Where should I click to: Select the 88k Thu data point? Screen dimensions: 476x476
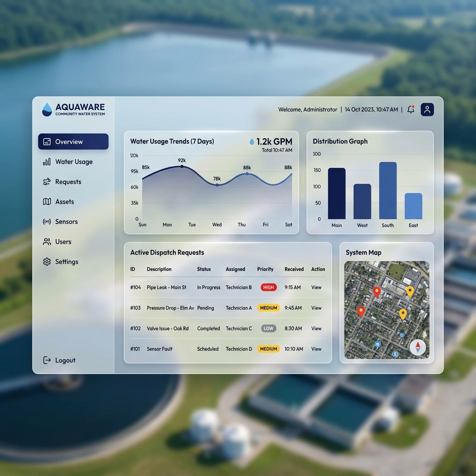coord(247,174)
